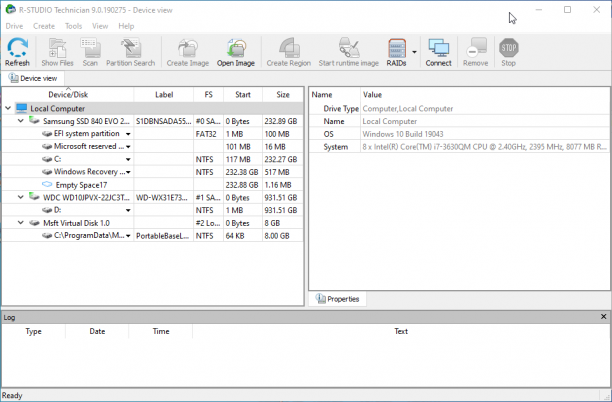Open the dropdown arrow on the C: partition
This screenshot has height=402, width=612.
coord(128,159)
